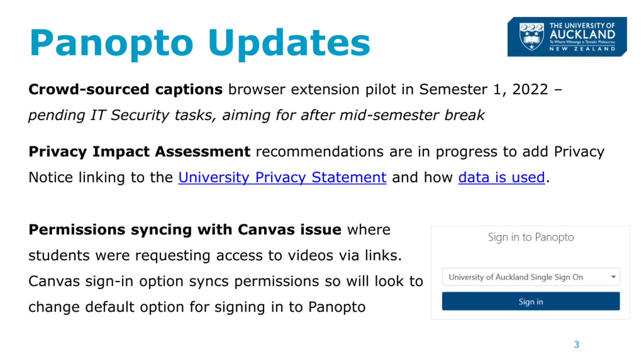
Task: Click the bold "Permissions syncing with Canvas issue" text
Action: tap(185, 230)
